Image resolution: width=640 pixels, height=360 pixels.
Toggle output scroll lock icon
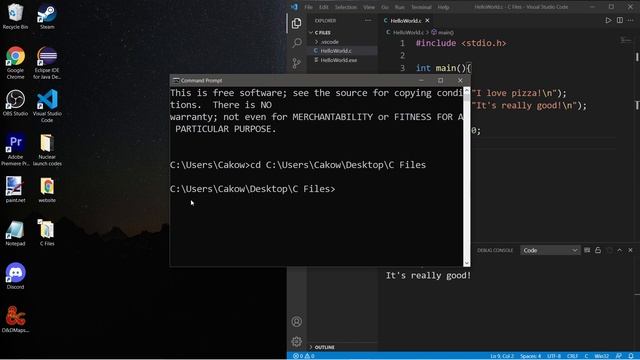[x=598, y=250]
